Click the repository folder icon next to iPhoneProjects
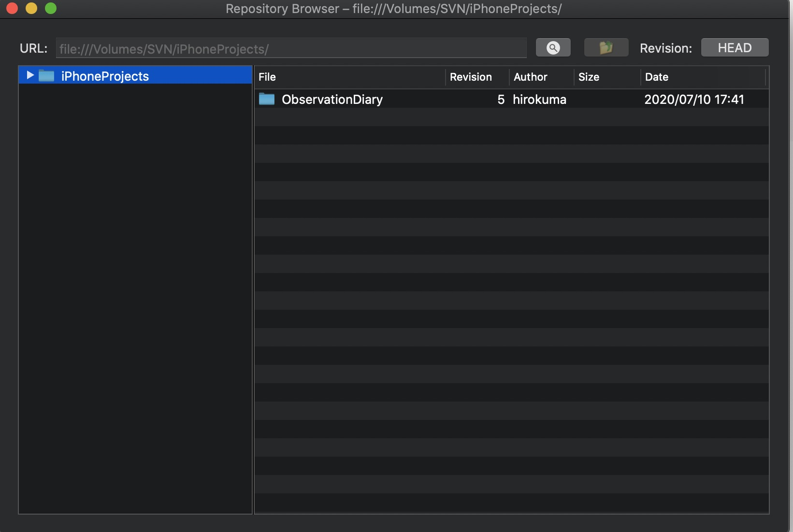This screenshot has height=532, width=793. (x=46, y=75)
